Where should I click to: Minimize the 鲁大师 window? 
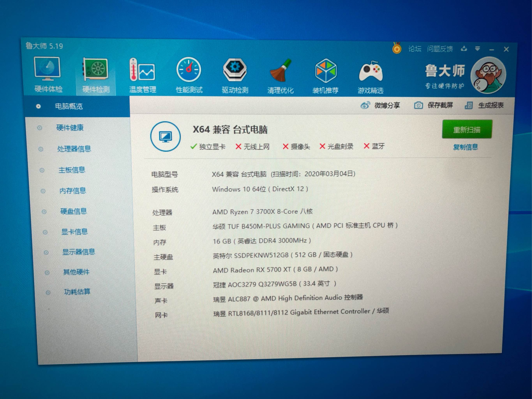[492, 49]
